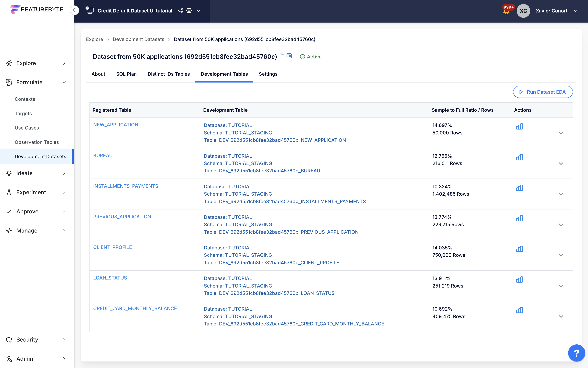Select Observation Tables in sidebar
The image size is (588, 368).
[x=37, y=142]
